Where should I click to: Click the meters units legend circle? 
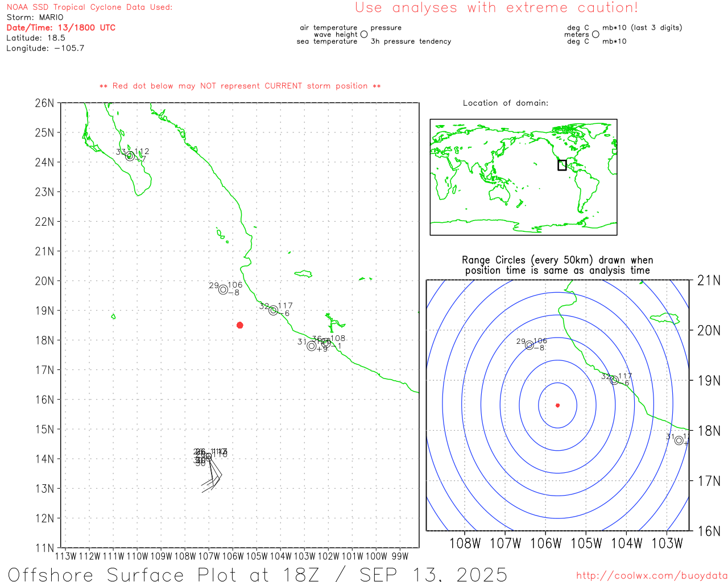click(x=595, y=34)
